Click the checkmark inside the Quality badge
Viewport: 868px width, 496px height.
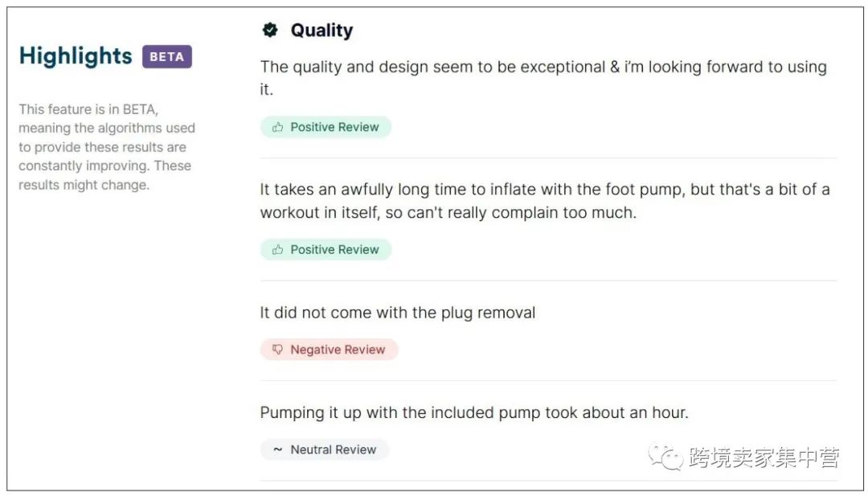pos(270,30)
